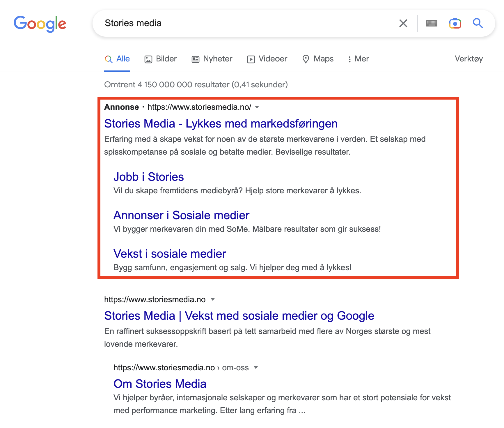Image resolution: width=504 pixels, height=428 pixels.
Task: Open the Maps tab
Action: (x=318, y=59)
